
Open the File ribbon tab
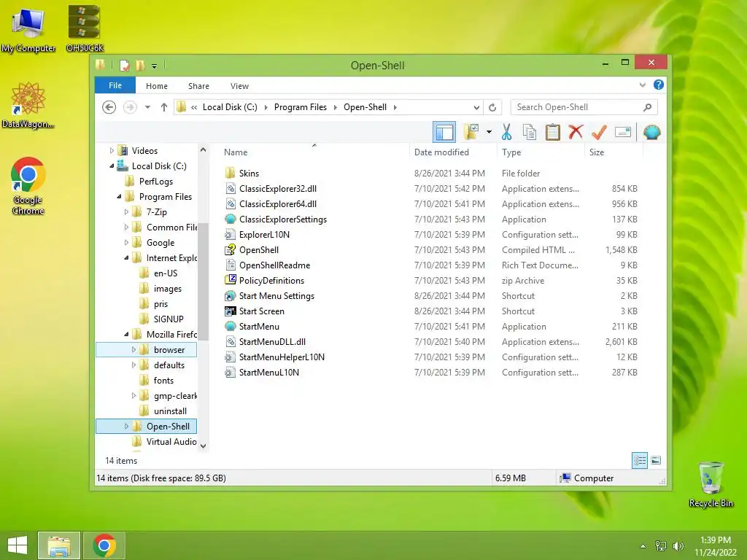click(x=115, y=85)
